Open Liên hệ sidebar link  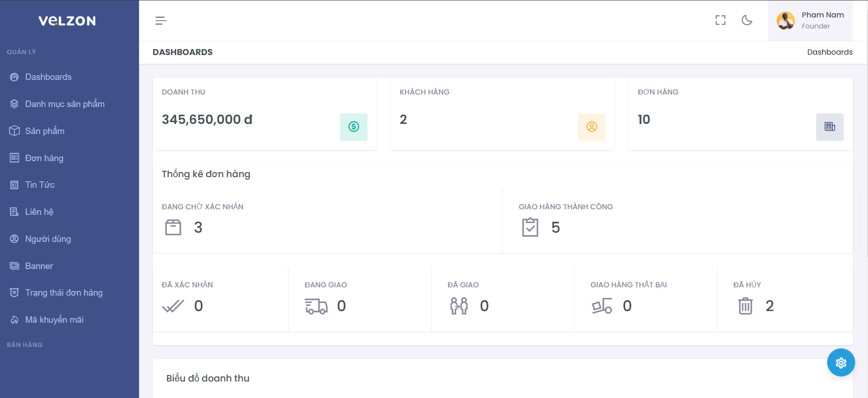point(39,212)
